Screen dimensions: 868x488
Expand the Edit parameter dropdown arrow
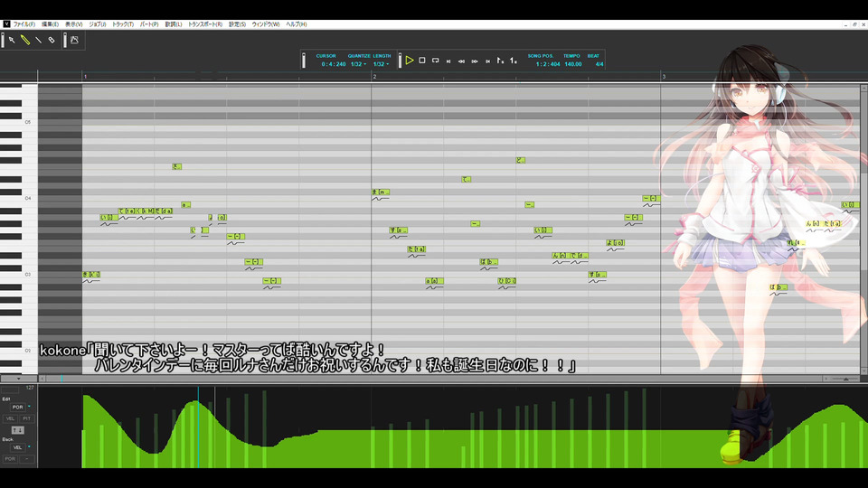pyautogui.click(x=29, y=407)
